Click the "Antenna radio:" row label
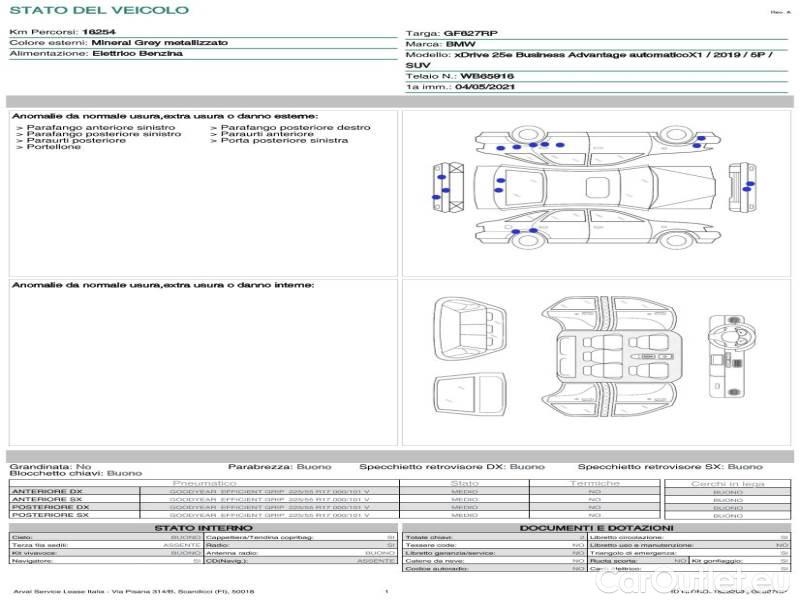Screen dimensions: 800x600 pyautogui.click(x=232, y=553)
